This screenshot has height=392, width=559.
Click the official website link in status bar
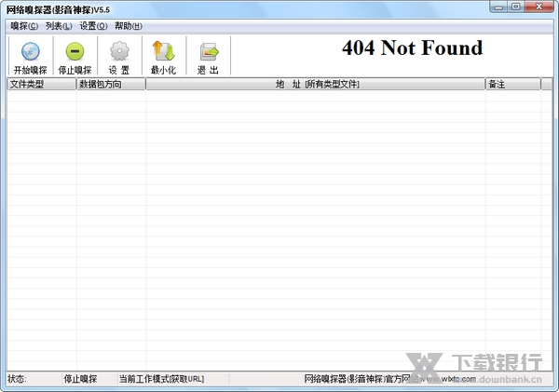tap(389, 379)
